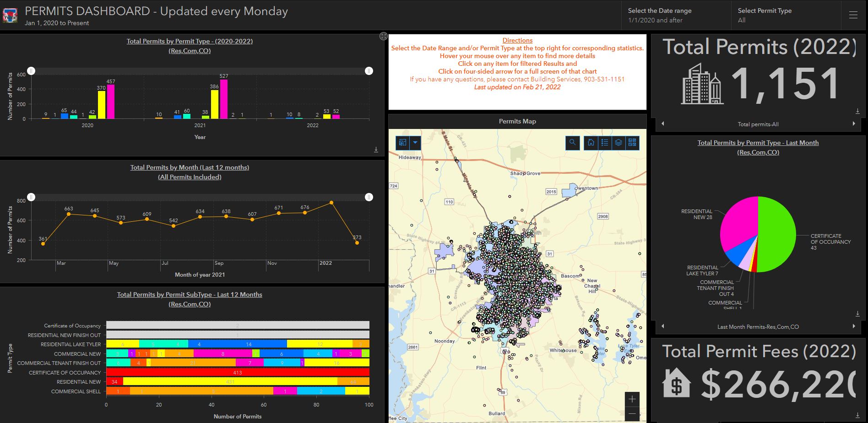Open the map legend list icon
Image resolution: width=868 pixels, height=423 pixels.
pos(604,143)
